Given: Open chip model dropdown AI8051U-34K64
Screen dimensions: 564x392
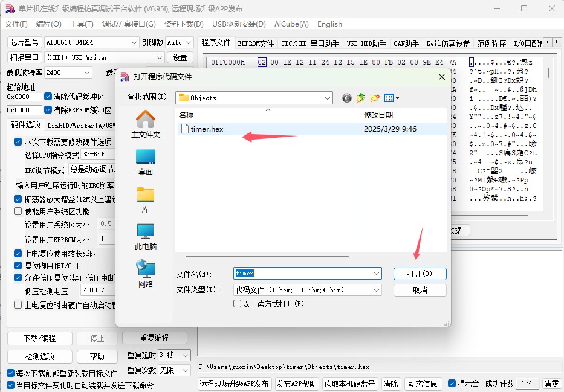Looking at the screenshot, I should 91,42.
